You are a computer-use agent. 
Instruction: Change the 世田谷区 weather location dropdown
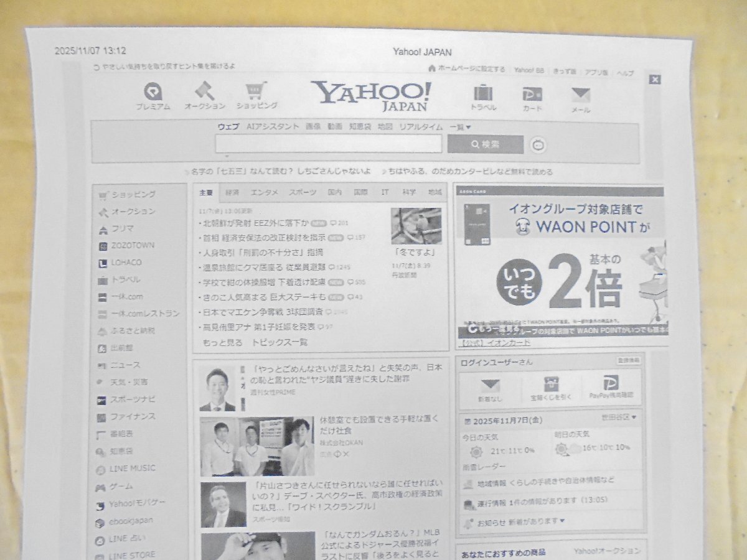[x=619, y=418]
